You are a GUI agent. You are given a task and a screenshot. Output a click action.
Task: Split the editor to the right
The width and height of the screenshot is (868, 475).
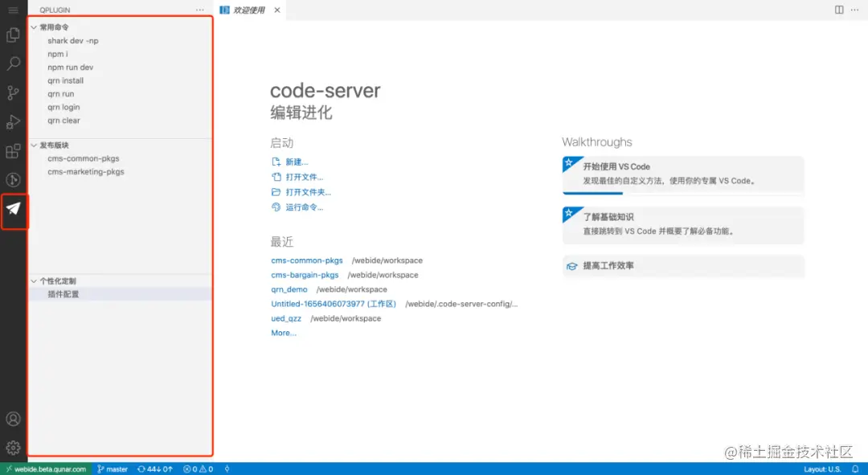(x=839, y=10)
